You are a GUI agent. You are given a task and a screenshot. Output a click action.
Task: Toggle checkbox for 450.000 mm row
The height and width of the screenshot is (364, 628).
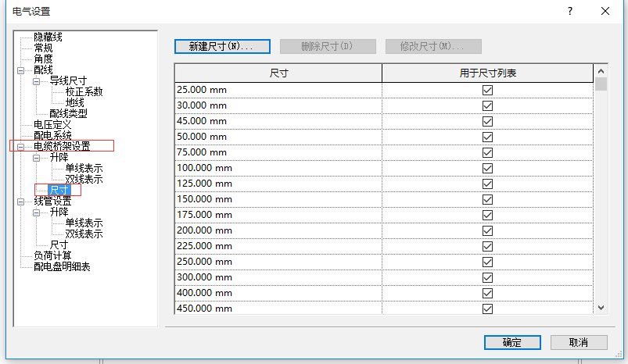487,309
